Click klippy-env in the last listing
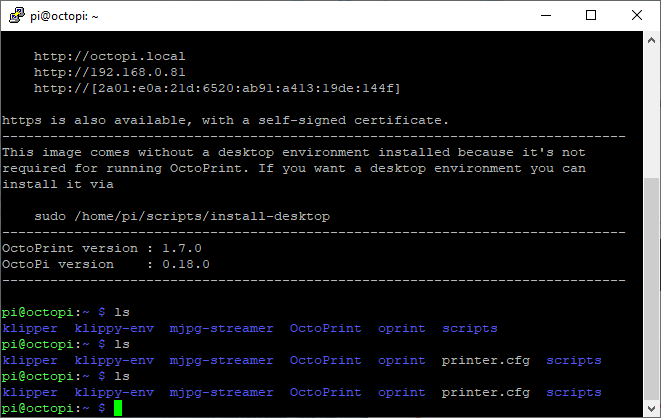The height and width of the screenshot is (418, 661). [x=114, y=393]
